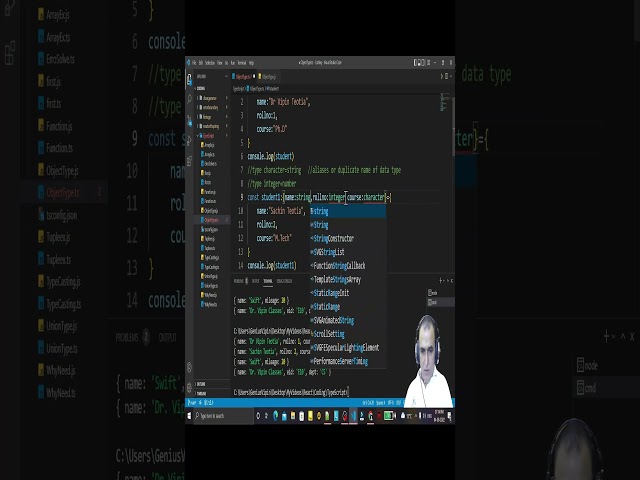
Task: Open the Edit menu
Action: pyautogui.click(x=200, y=63)
